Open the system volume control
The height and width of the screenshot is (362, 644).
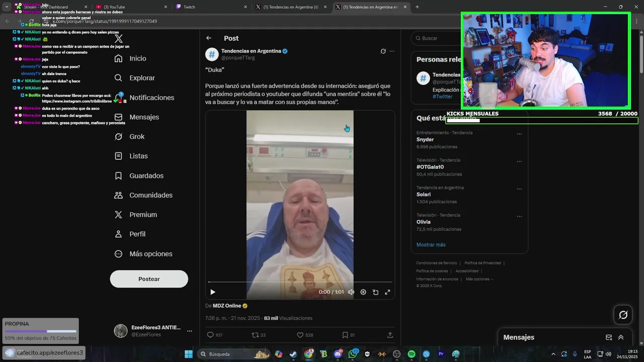coord(608,354)
